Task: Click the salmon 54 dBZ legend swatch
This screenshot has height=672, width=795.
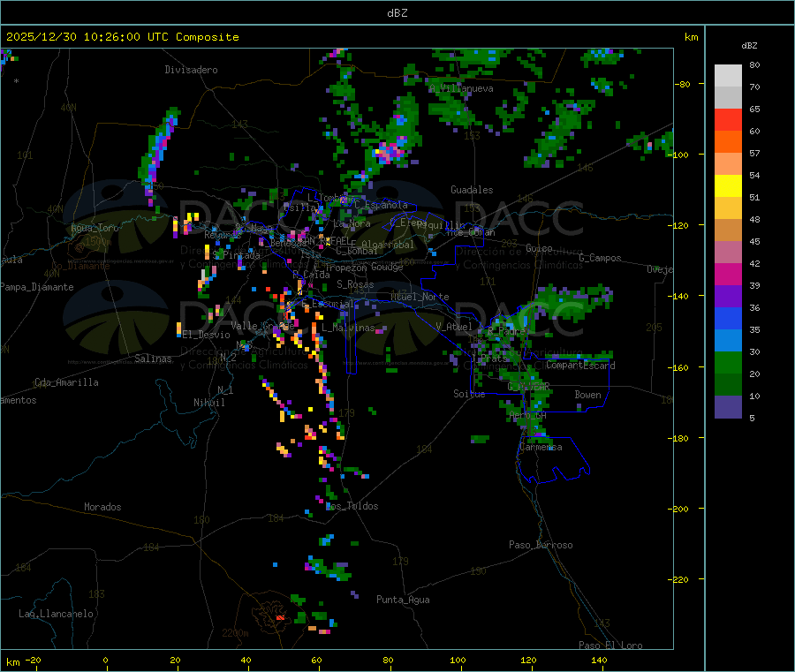Action: coord(728,164)
